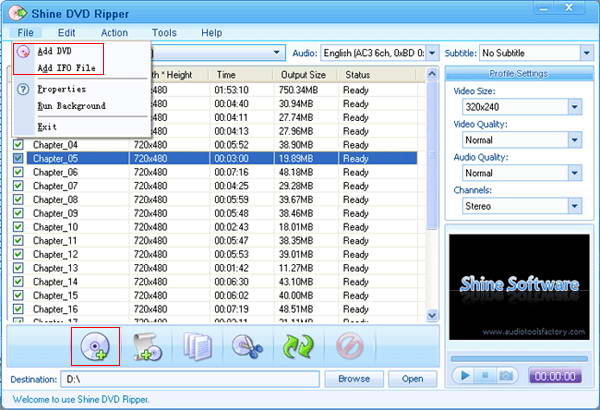Click the Add DVD disc toolbar icon
The height and width of the screenshot is (410, 600).
click(x=95, y=346)
